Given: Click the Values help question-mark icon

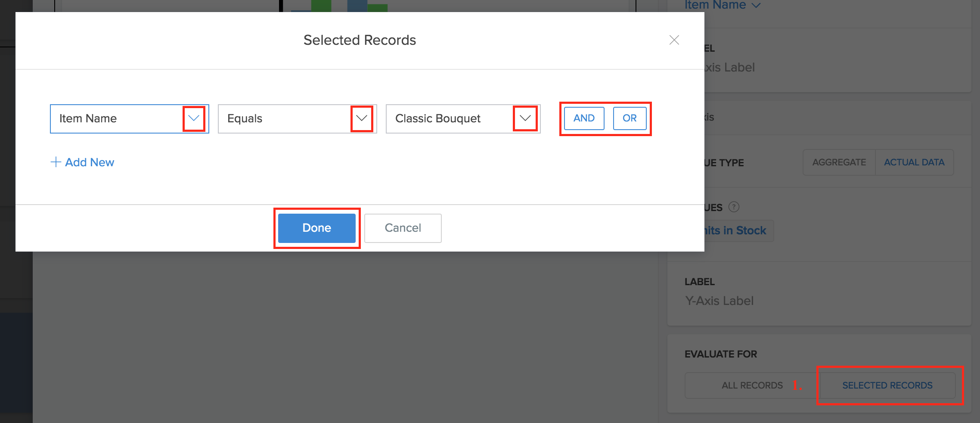Looking at the screenshot, I should [x=734, y=207].
